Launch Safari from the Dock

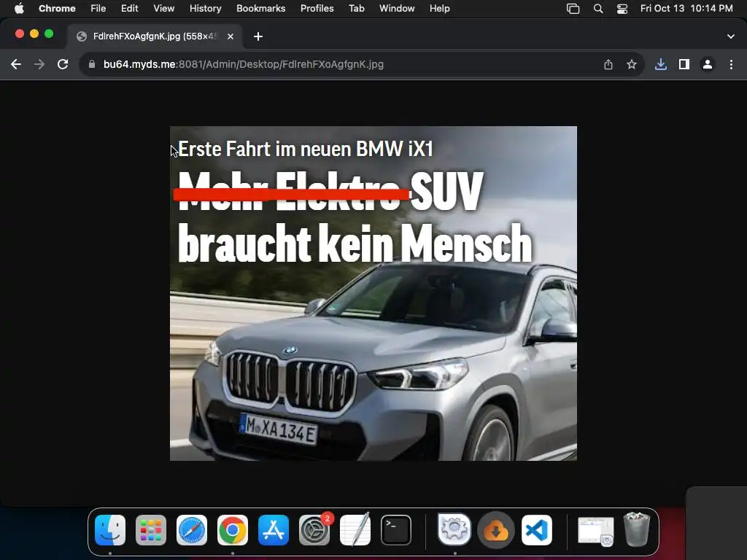tap(192, 530)
